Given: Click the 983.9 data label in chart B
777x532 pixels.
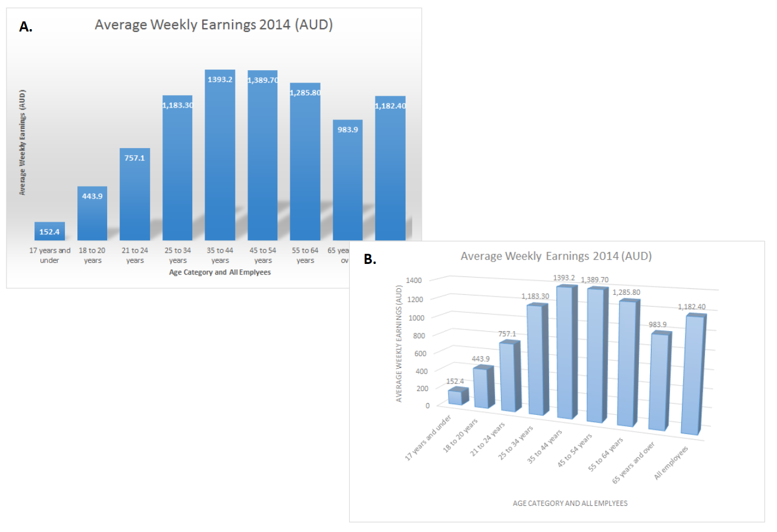Looking at the screenshot, I should click(659, 323).
